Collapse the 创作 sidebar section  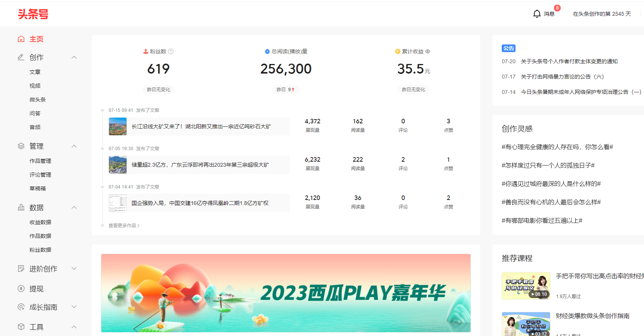(x=74, y=57)
